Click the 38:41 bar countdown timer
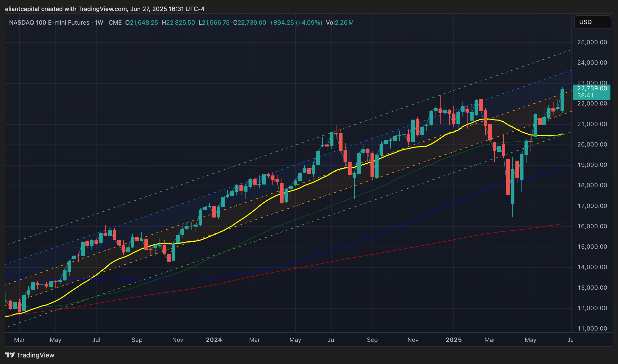The image size is (618, 364). pyautogui.click(x=585, y=95)
